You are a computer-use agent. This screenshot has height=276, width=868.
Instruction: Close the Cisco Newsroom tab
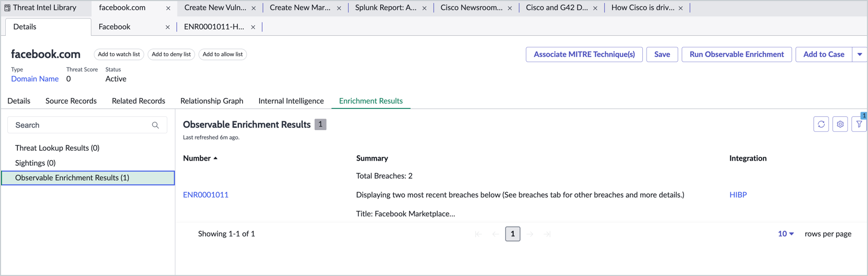(510, 8)
